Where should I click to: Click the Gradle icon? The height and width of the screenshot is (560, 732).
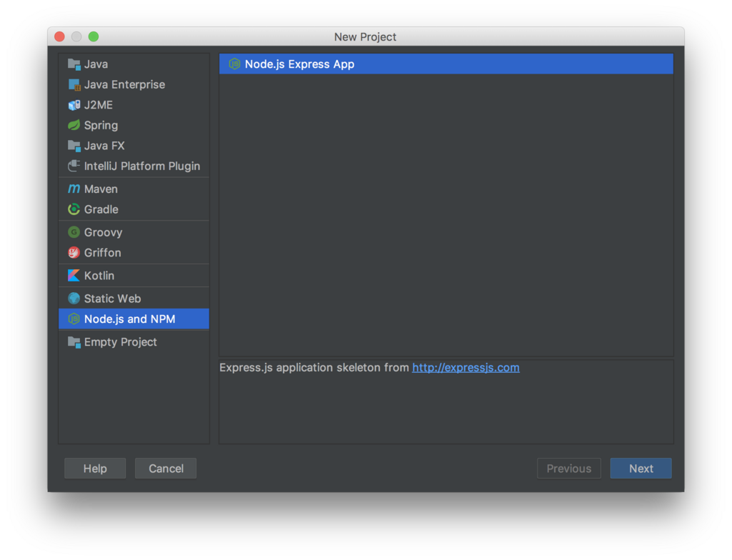(74, 209)
